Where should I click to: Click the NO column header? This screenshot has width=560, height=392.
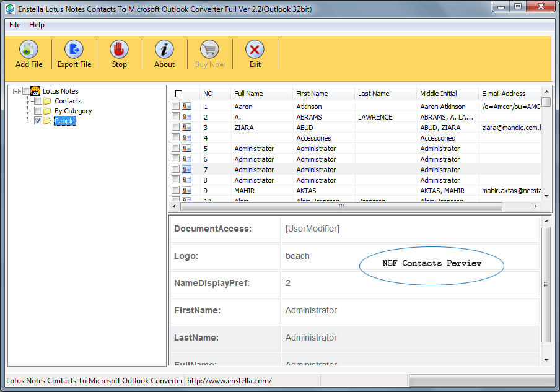coord(216,94)
